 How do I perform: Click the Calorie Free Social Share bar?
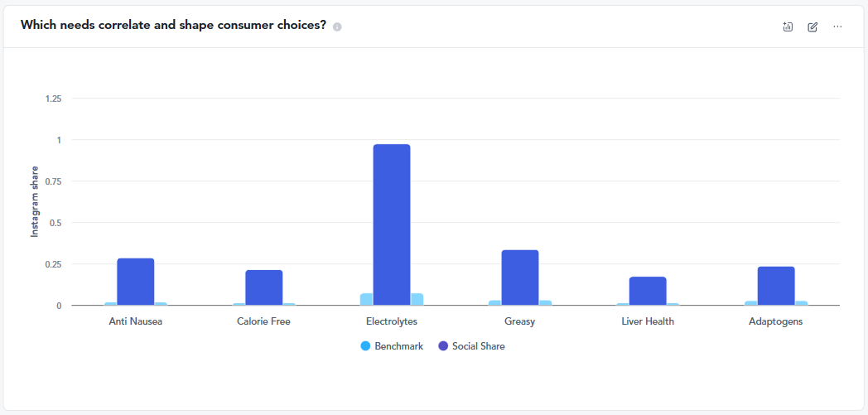263,287
